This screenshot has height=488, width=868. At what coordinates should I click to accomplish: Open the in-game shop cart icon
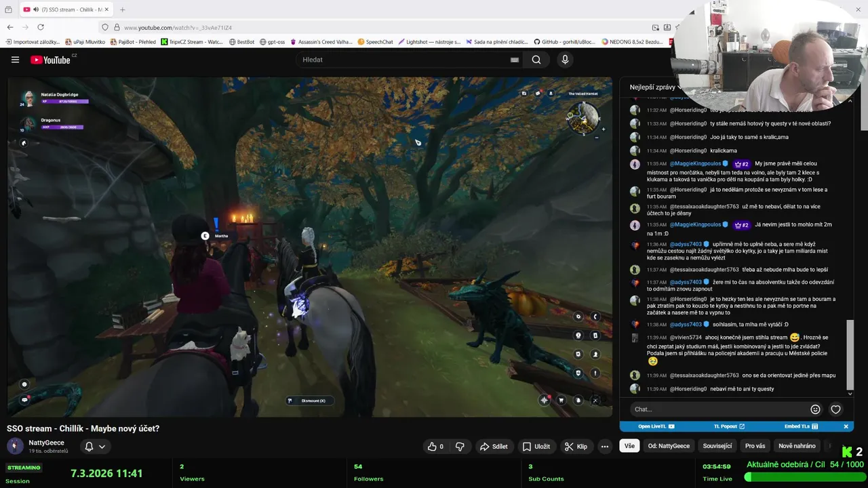click(x=561, y=400)
